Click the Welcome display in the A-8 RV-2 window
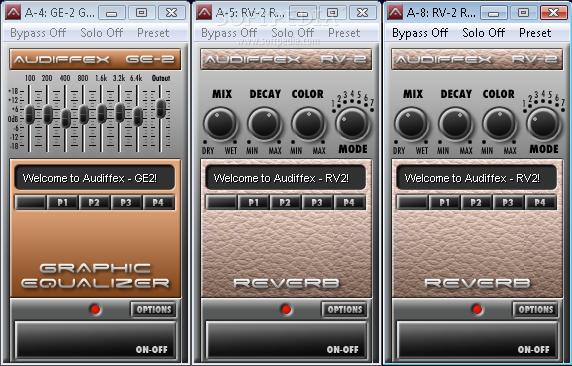572x366 pixels. (477, 178)
